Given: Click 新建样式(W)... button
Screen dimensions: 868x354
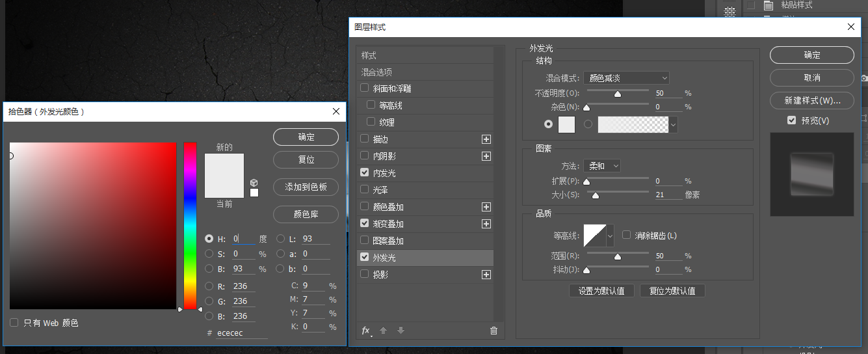Looking at the screenshot, I should click(x=812, y=101).
